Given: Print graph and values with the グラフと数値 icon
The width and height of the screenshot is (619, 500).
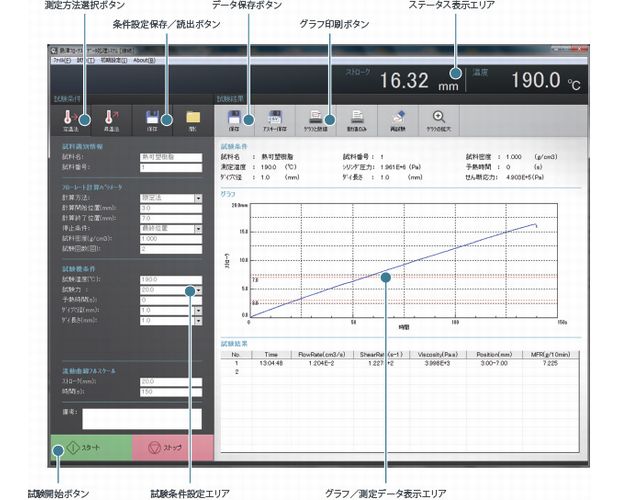Looking at the screenshot, I should [x=315, y=120].
